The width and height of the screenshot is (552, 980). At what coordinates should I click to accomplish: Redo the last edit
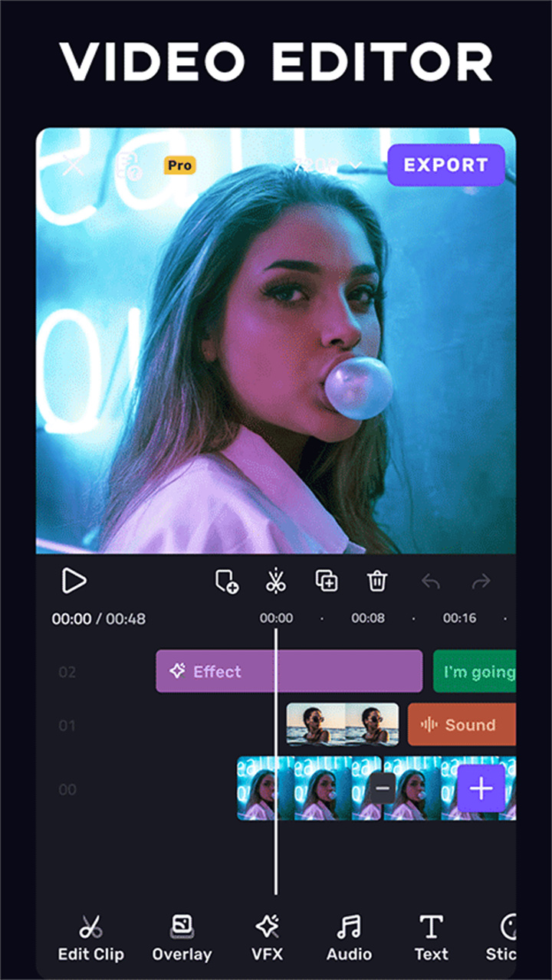click(481, 582)
